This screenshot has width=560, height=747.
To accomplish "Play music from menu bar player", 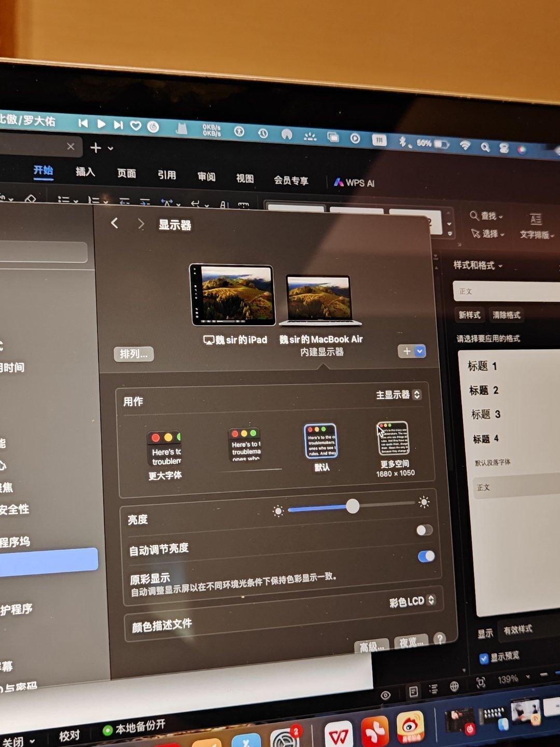I will (101, 124).
